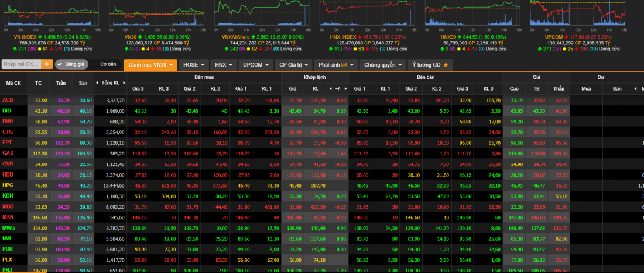The image size is (644, 273).
Task: Click right arrow beside +/- column header
Action: (x=345, y=88)
